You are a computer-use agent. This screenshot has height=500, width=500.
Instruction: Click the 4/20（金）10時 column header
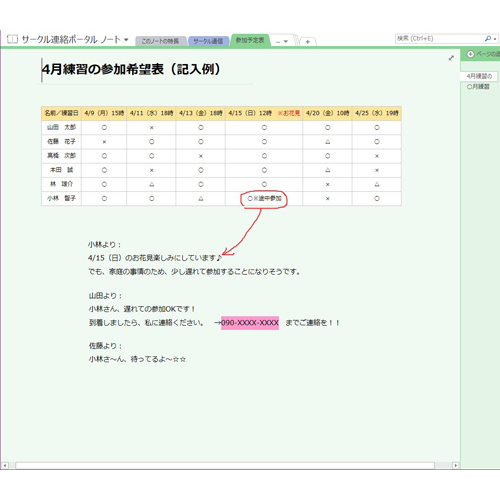(x=327, y=113)
